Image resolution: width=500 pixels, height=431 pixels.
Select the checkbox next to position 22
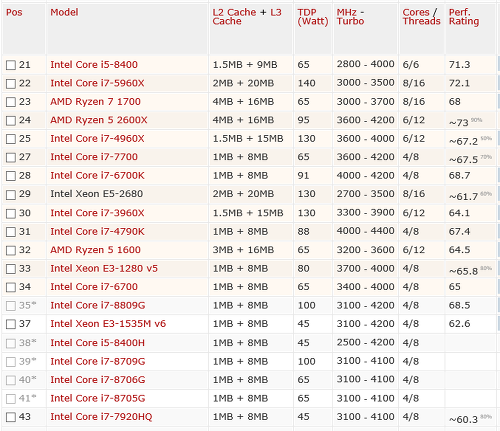click(11, 84)
